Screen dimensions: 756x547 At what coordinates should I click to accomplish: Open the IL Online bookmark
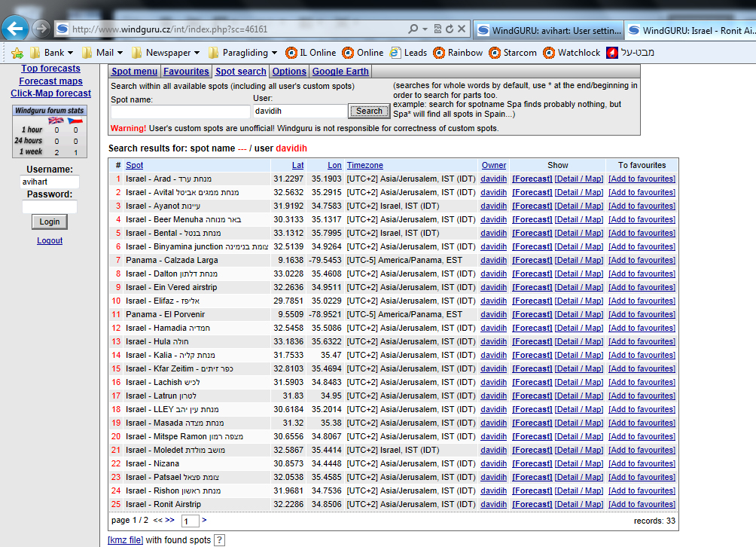[x=310, y=53]
